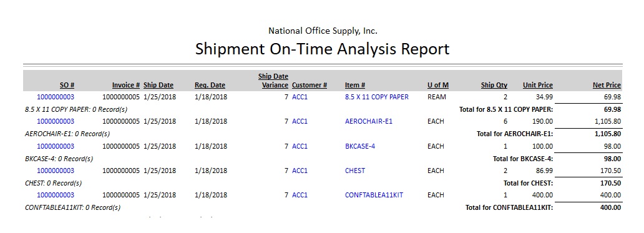The width and height of the screenshot is (644, 233).
Task: Open customer ACC1 in the AEROCHAIR-E1 row
Action: click(x=300, y=121)
